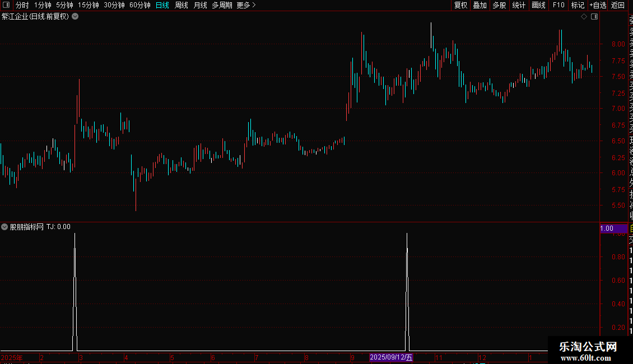
Task: Click the 5.50 price axis label
Action: pyautogui.click(x=618, y=206)
